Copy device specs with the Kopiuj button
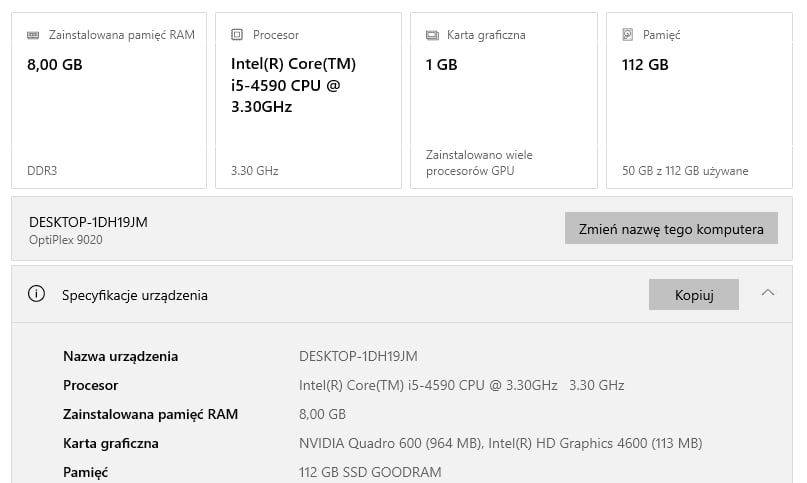Screen dimensions: 807x483 [693, 295]
